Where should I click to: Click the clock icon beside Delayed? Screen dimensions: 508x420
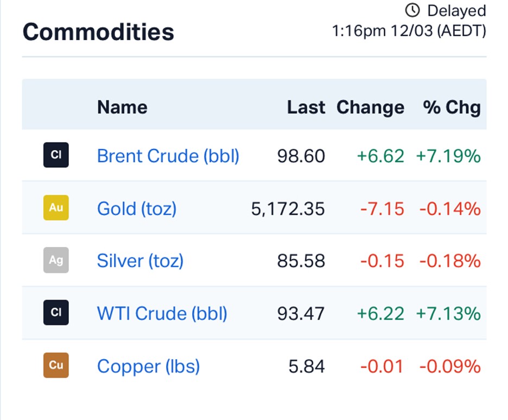click(x=413, y=10)
